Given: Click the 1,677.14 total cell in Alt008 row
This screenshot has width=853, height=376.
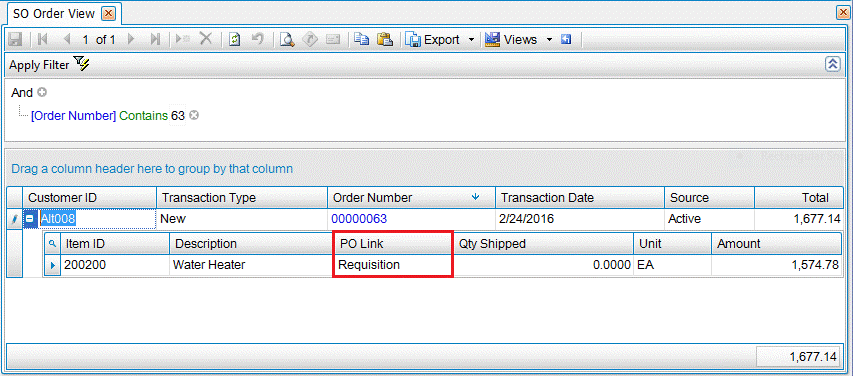Looking at the screenshot, I should [799, 219].
